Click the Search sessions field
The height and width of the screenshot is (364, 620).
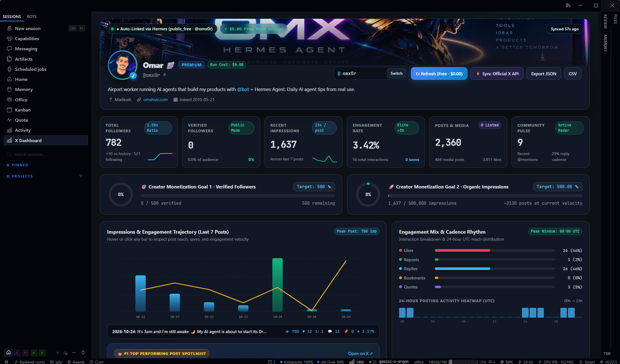46,154
